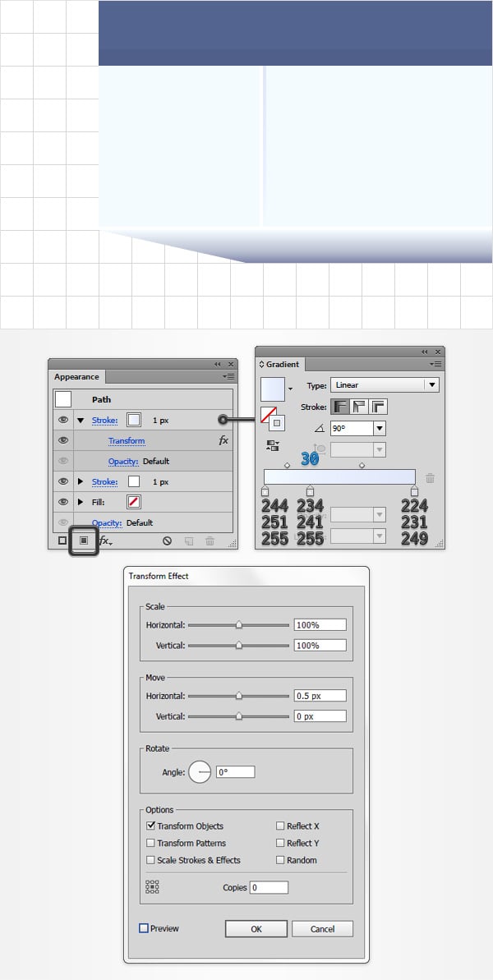Open the gradient angle dropdown
Viewport: 493px width, 980px height.
coord(380,429)
